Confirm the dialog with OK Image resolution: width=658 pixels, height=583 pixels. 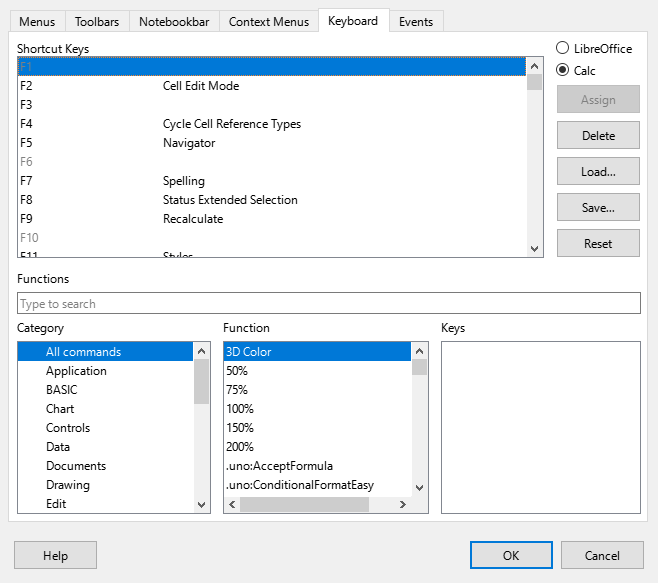(x=511, y=555)
